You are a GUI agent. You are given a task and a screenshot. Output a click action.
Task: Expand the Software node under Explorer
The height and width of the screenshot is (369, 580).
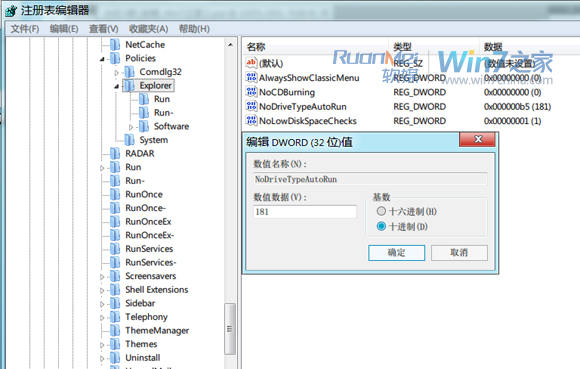point(131,127)
